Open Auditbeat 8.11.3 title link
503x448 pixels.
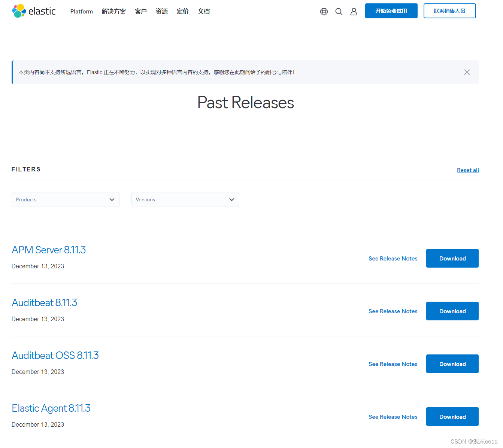coord(44,302)
